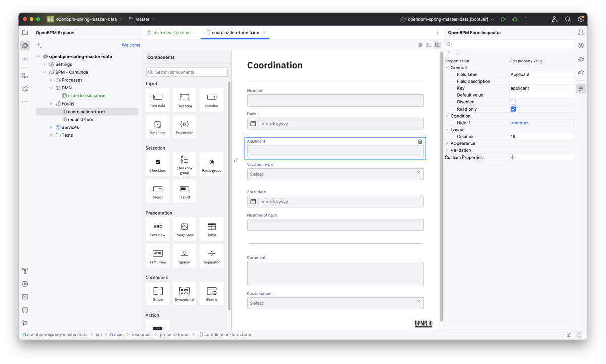The width and height of the screenshot is (606, 364).
Task: Enable the Disabled checkbox
Action: point(513,102)
